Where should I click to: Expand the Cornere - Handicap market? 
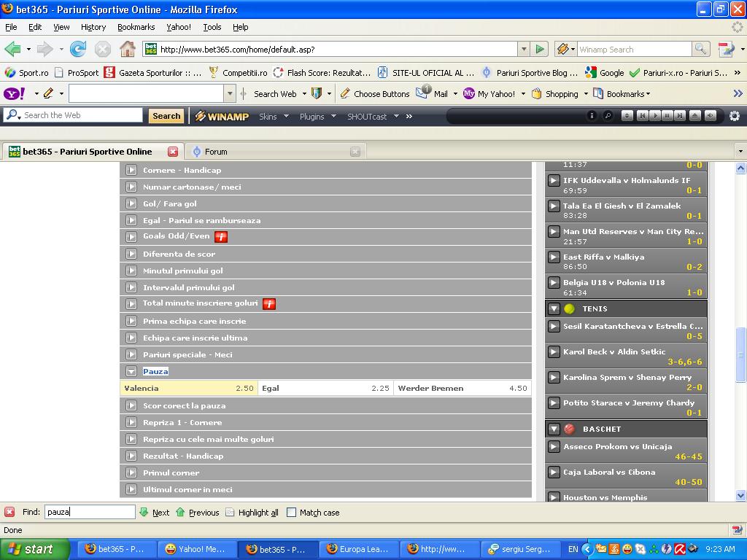(x=326, y=170)
